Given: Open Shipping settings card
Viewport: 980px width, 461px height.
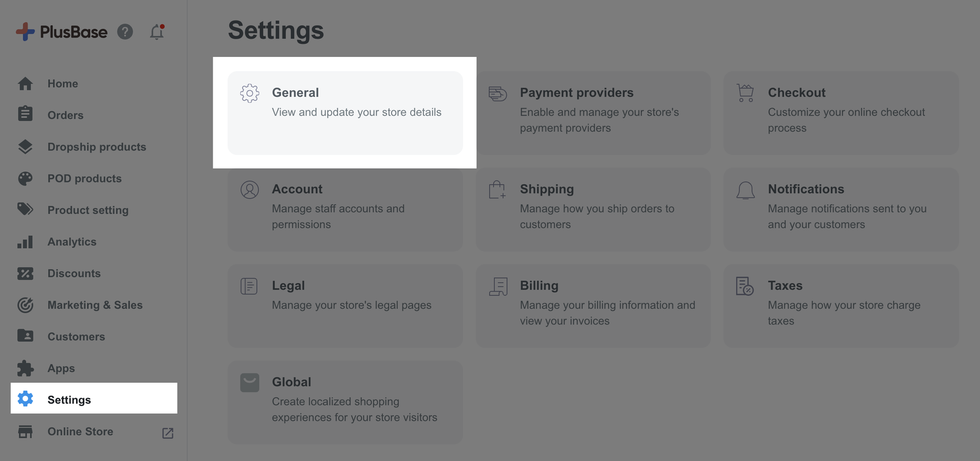Looking at the screenshot, I should [x=593, y=209].
